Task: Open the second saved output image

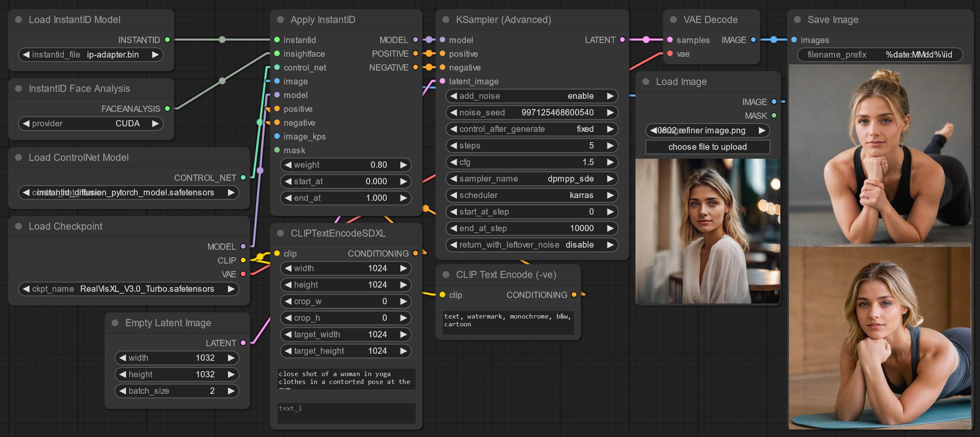Action: (x=880, y=338)
